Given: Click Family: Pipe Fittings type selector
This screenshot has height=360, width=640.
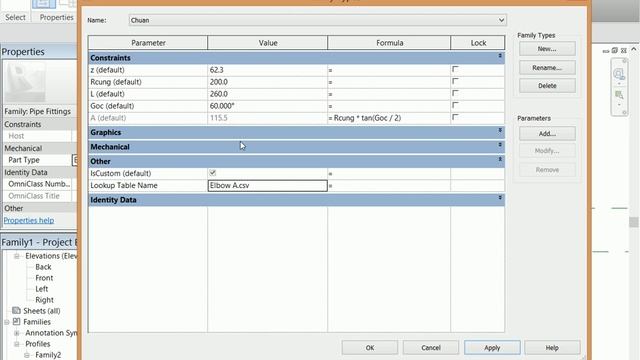Looking at the screenshot, I should (40, 111).
